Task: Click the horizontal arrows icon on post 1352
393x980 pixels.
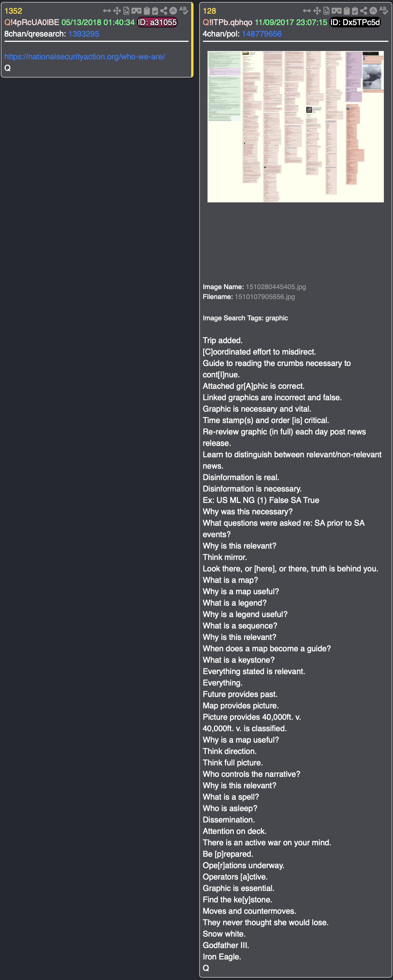Action: pyautogui.click(x=107, y=11)
